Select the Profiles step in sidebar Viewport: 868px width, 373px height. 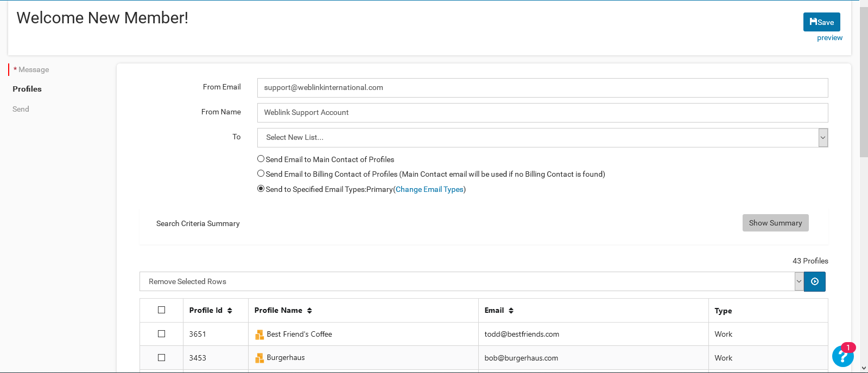(27, 89)
